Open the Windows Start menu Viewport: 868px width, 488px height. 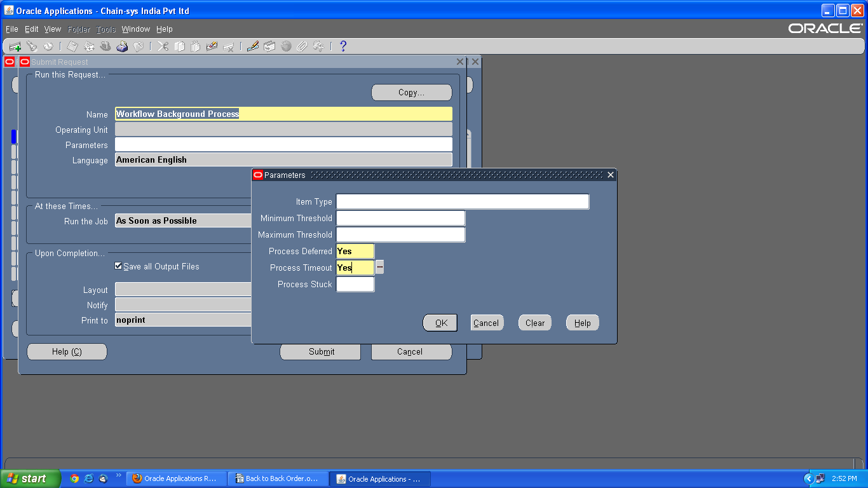pyautogui.click(x=31, y=478)
